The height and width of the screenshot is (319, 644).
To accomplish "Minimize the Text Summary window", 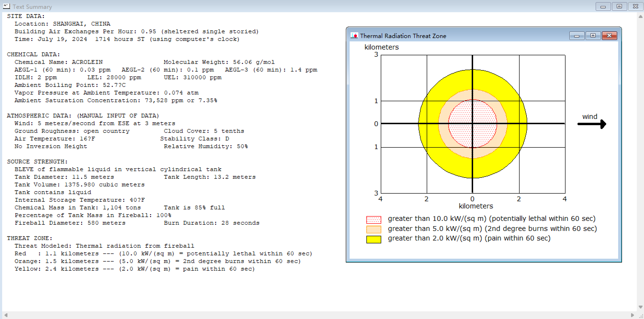I will (x=603, y=6).
